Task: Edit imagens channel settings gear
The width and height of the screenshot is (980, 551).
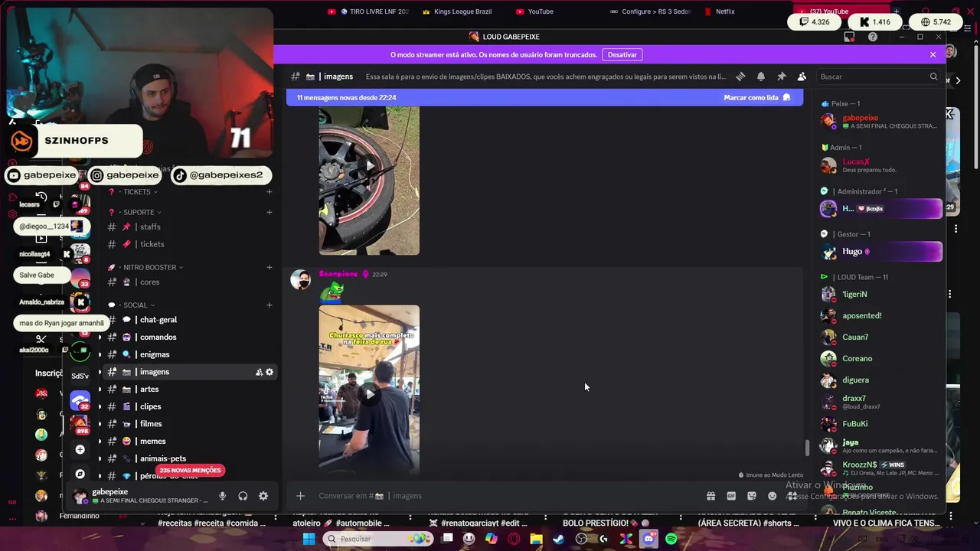Action: coord(269,372)
